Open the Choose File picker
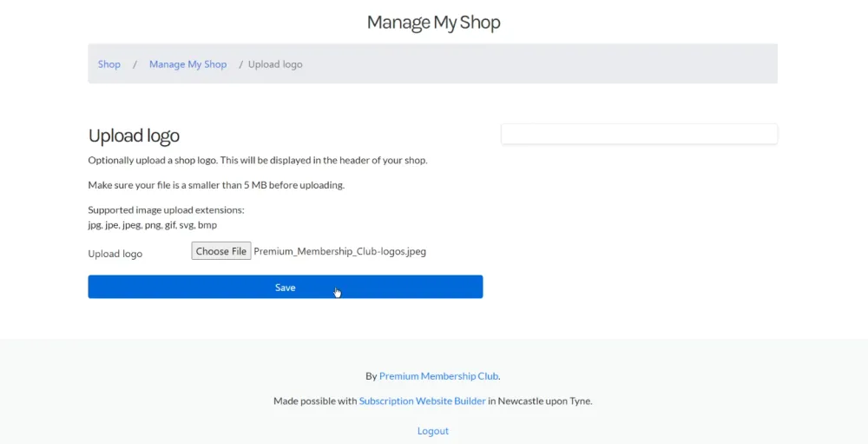The width and height of the screenshot is (868, 444). coord(220,251)
